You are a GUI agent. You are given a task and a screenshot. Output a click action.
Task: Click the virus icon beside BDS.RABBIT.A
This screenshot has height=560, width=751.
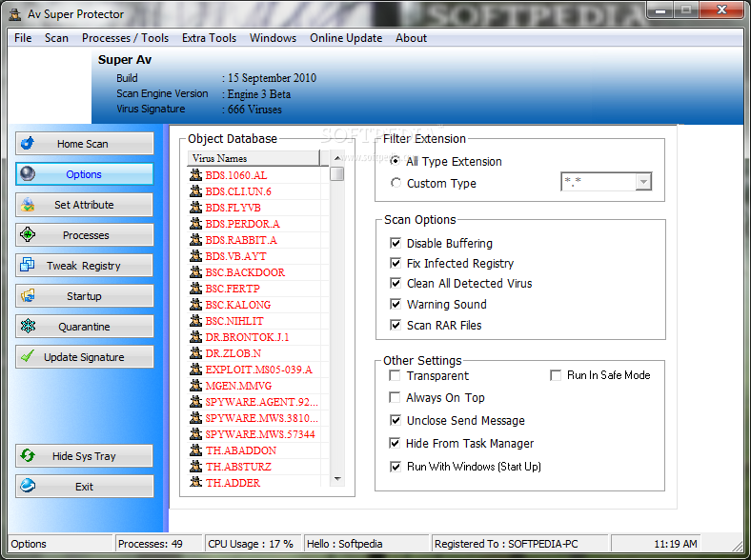pos(195,239)
